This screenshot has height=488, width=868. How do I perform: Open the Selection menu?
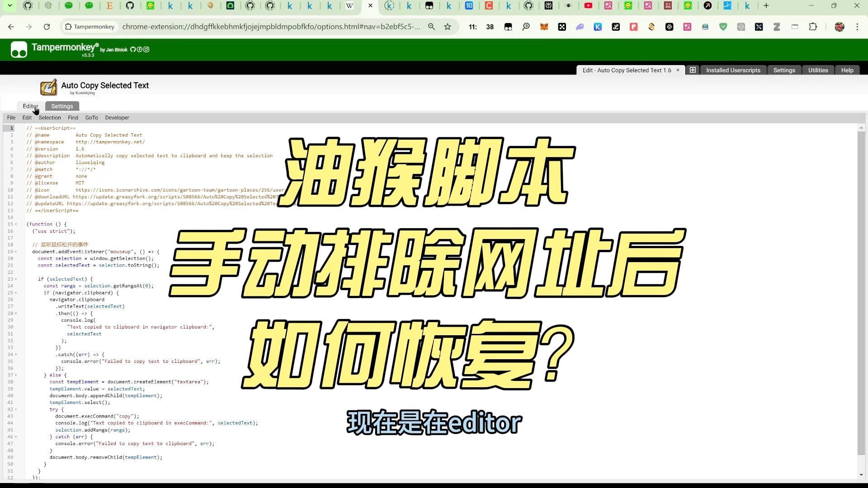50,118
